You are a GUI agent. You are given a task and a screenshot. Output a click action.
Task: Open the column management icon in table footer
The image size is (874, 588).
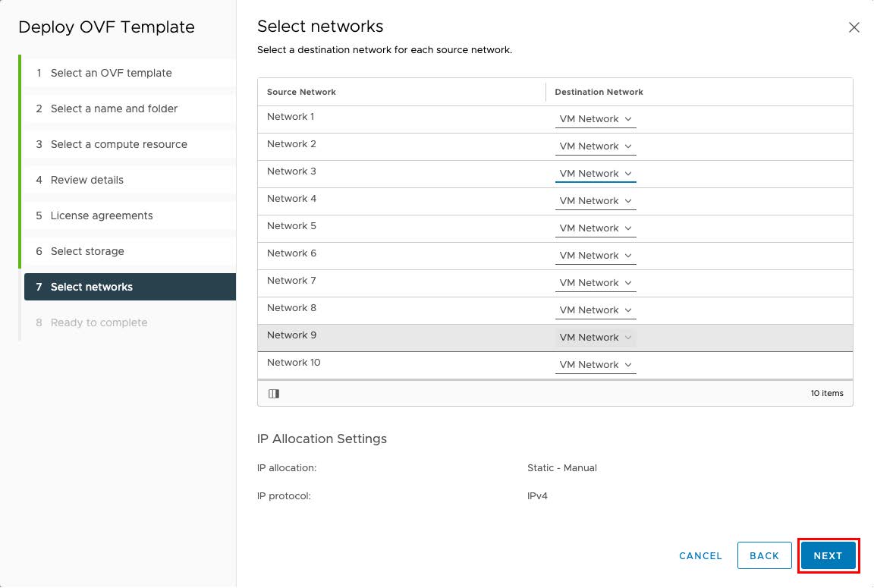pos(274,393)
